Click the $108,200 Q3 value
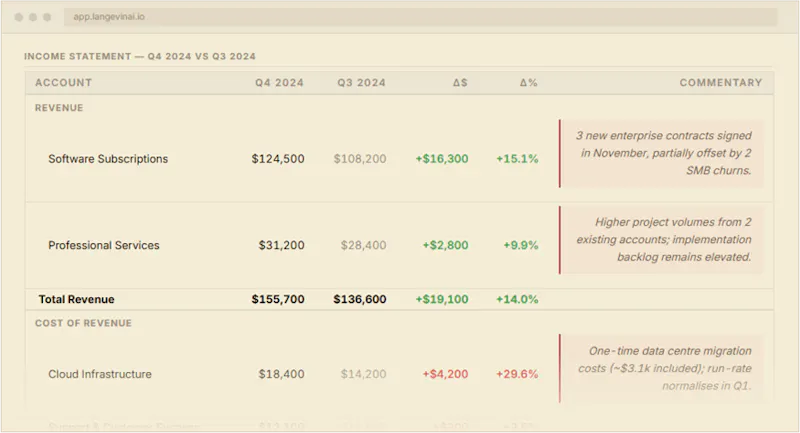800x433 pixels. point(360,159)
